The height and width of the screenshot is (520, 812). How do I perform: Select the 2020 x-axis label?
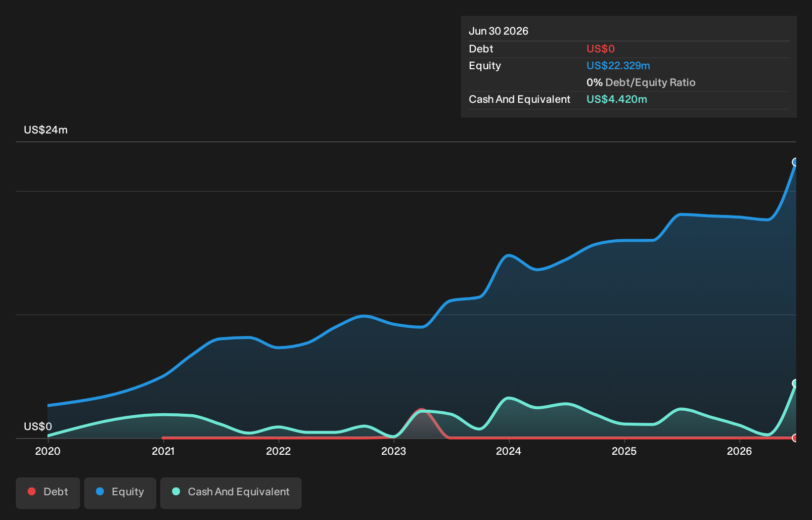point(48,451)
